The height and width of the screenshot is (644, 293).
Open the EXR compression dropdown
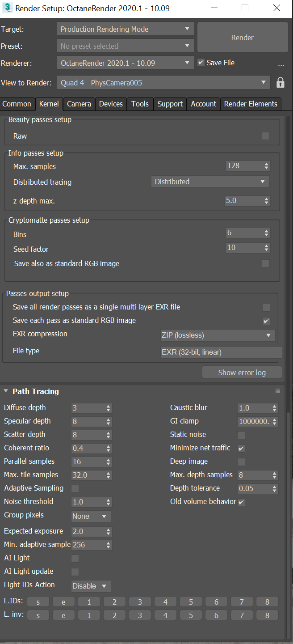tap(217, 335)
